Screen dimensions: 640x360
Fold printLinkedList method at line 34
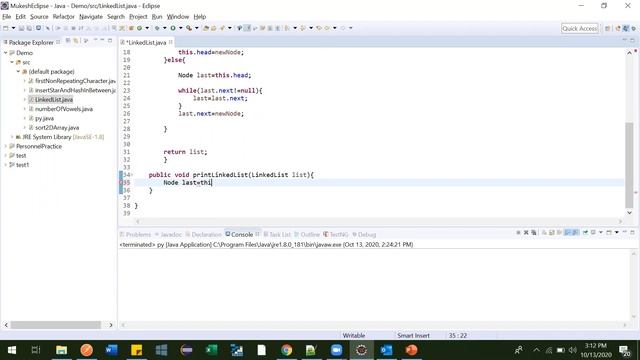point(132,175)
